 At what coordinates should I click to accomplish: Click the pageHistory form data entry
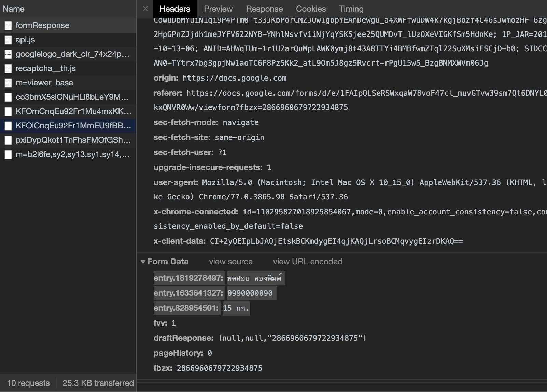pyautogui.click(x=183, y=353)
